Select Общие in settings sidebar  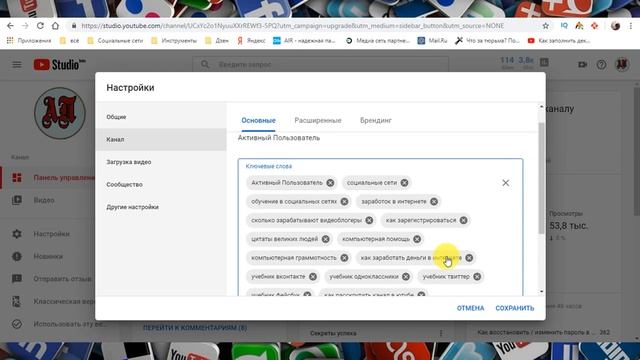pos(161,117)
